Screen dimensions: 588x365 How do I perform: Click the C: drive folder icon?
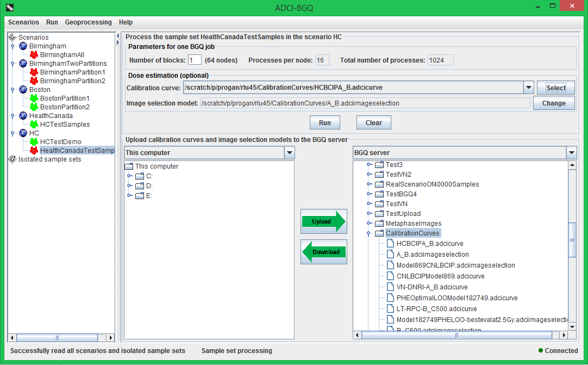140,176
